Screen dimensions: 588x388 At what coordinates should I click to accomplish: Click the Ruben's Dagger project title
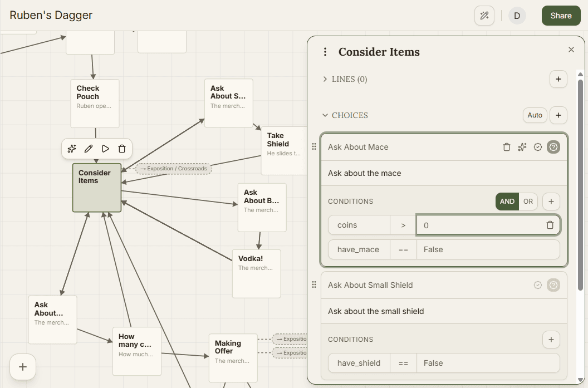51,15
